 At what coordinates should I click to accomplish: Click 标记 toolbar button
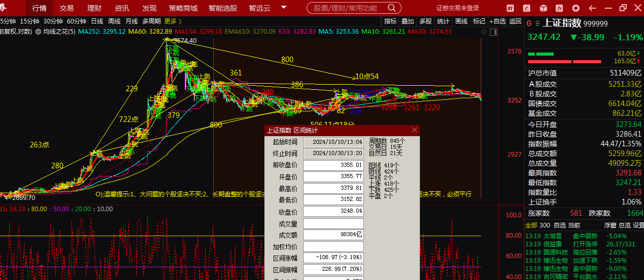(x=479, y=21)
